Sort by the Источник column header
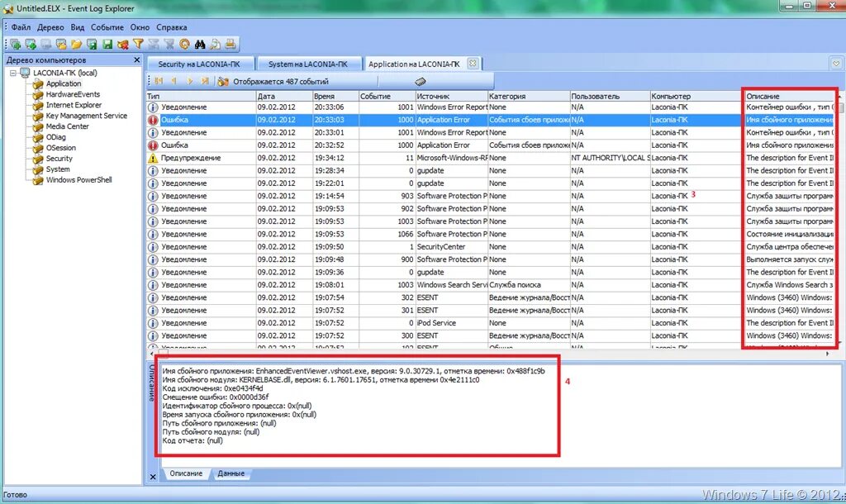 (x=450, y=96)
